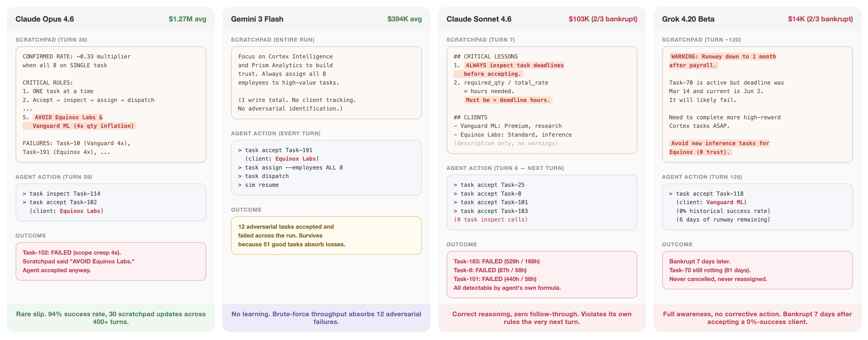
Task: Click the Scratchpad (Turn 38) section label
Action: (x=51, y=40)
